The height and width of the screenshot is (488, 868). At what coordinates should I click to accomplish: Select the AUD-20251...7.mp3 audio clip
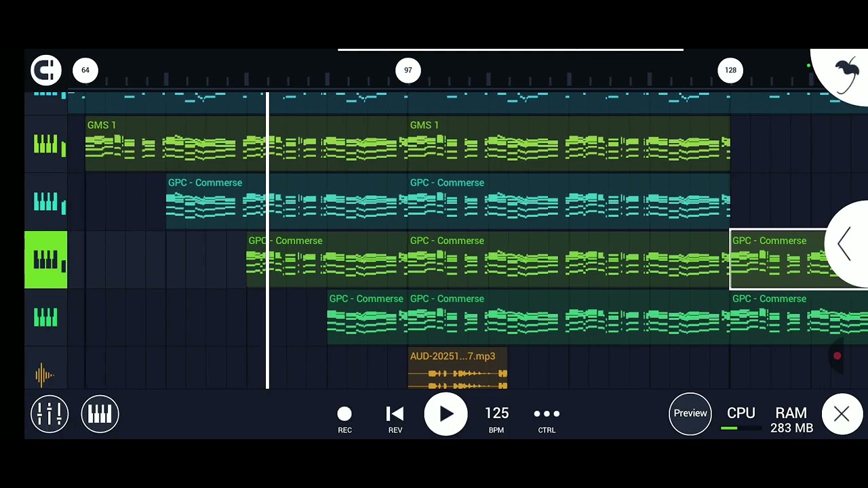click(458, 369)
